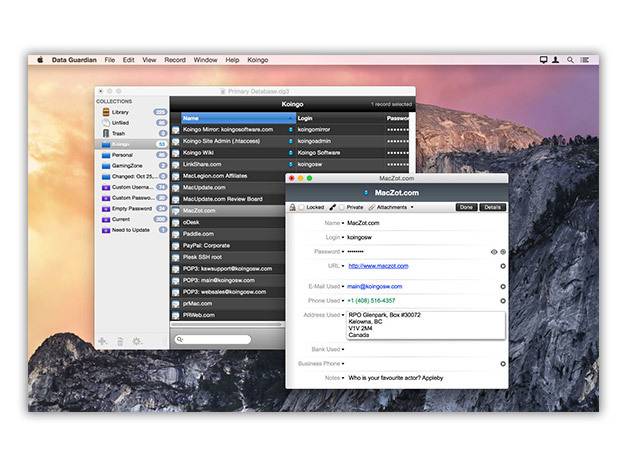The height and width of the screenshot is (473, 630).
Task: Click the action icon beside the URL field
Action: click(502, 266)
